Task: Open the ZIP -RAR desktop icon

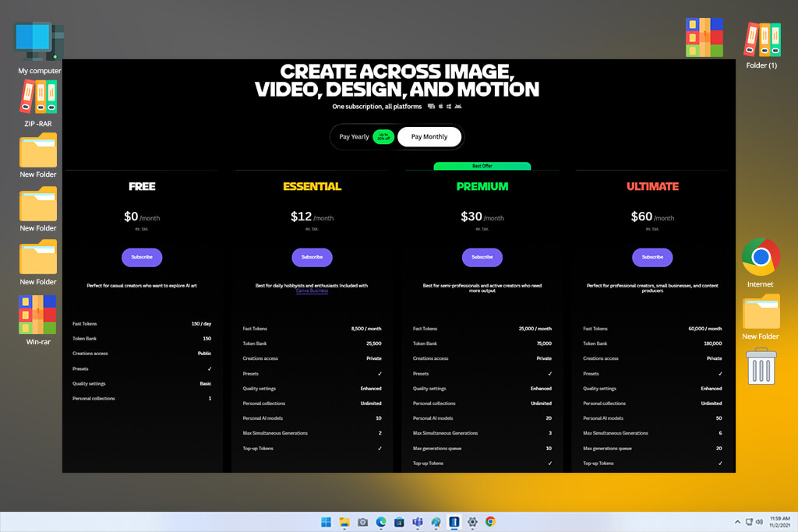Action: point(38,104)
